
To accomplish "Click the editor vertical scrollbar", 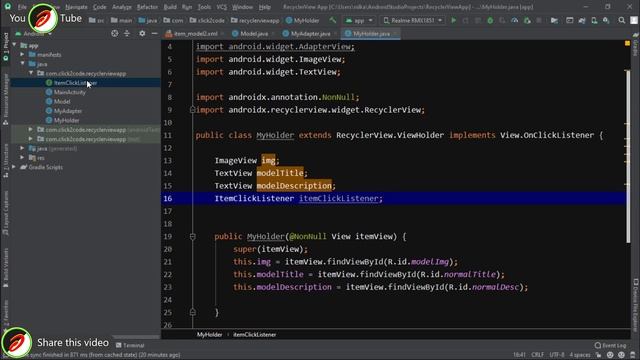I will click(x=627, y=157).
